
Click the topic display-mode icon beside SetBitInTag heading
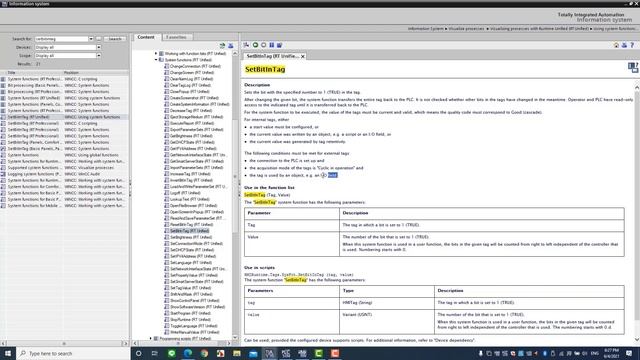[x=633, y=67]
